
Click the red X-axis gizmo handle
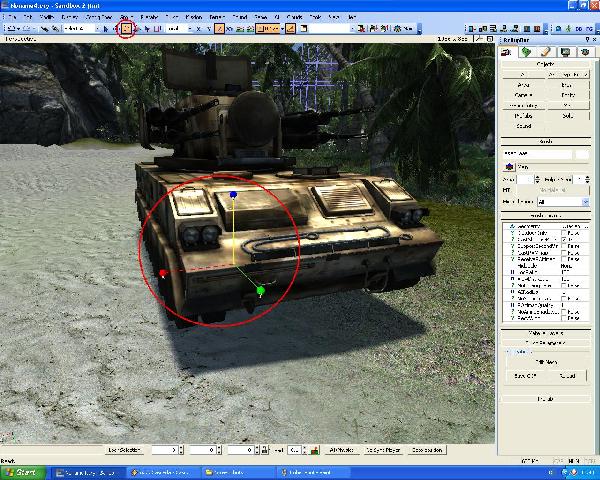pos(163,273)
